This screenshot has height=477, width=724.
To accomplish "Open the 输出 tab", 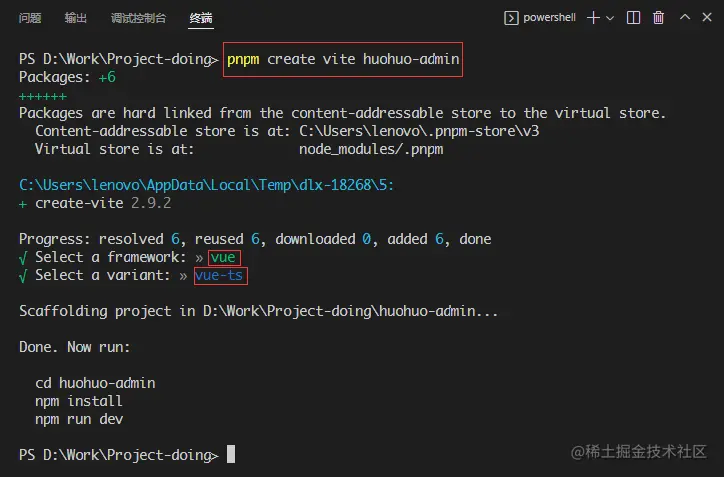I will pyautogui.click(x=76, y=18).
